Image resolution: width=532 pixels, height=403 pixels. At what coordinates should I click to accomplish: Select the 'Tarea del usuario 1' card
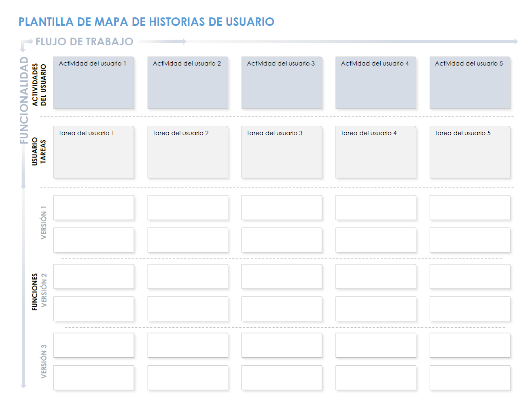click(x=94, y=152)
